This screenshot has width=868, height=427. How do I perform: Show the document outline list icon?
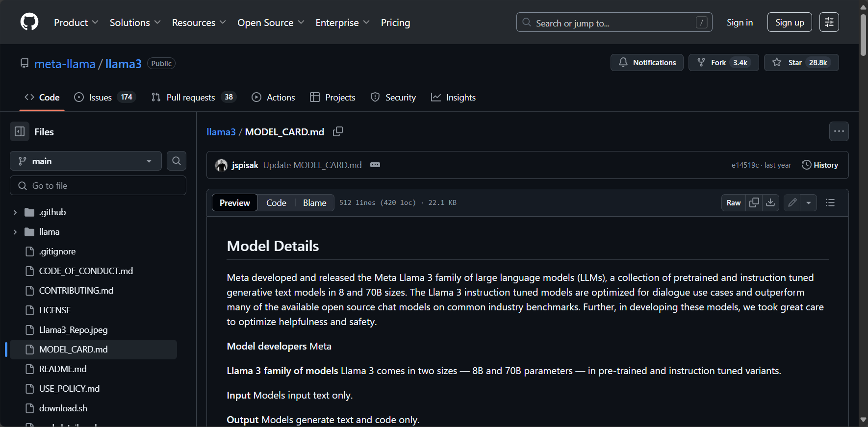coord(830,202)
